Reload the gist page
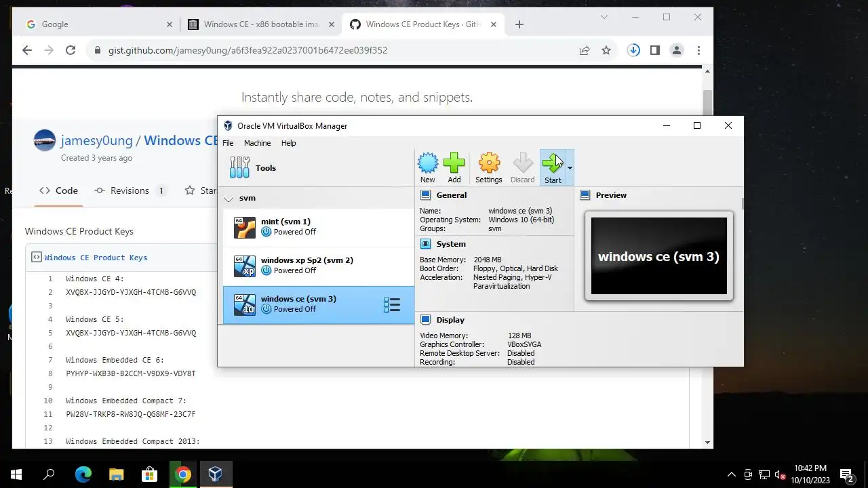 [71, 50]
